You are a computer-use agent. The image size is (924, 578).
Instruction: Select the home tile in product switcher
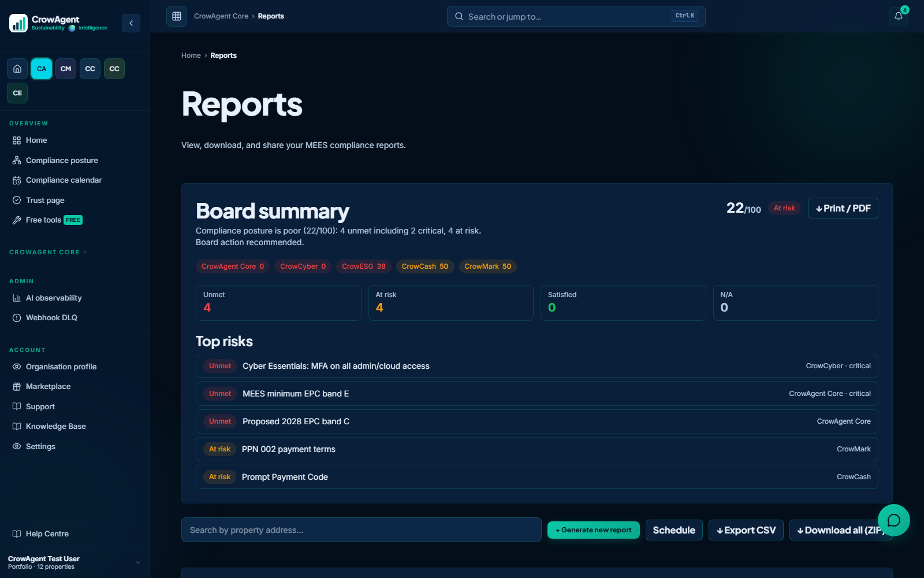pos(17,69)
